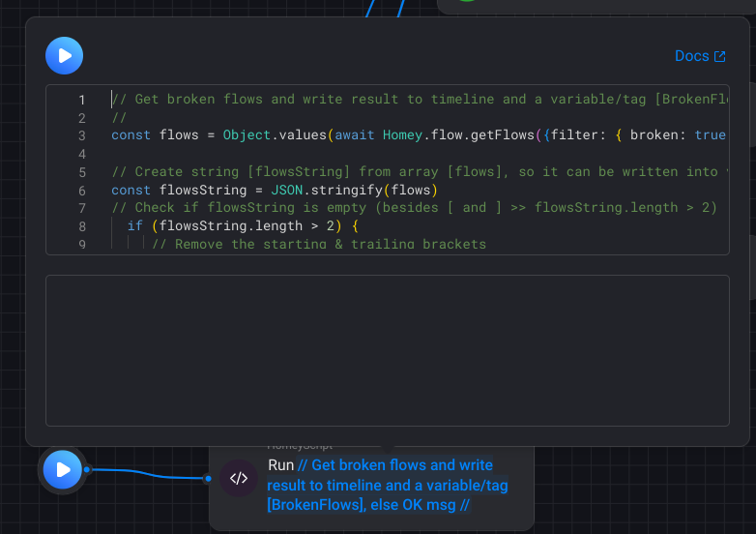Click the 'Remove the starting & trailing brackets' comment
756x534 pixels.
(x=319, y=244)
